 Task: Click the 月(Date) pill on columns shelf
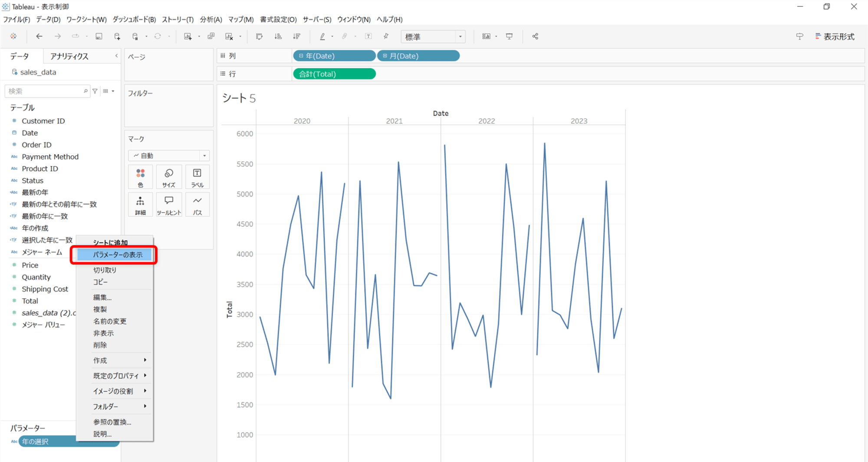pyautogui.click(x=418, y=56)
